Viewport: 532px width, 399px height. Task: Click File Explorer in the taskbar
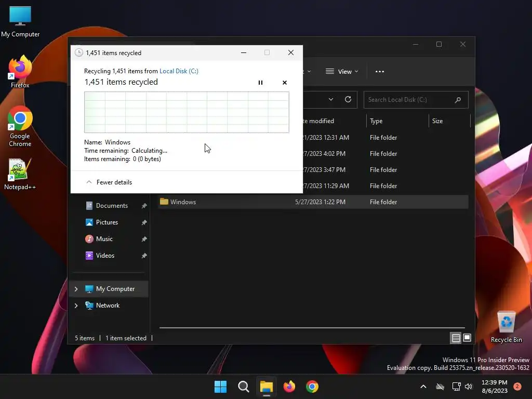pos(267,387)
